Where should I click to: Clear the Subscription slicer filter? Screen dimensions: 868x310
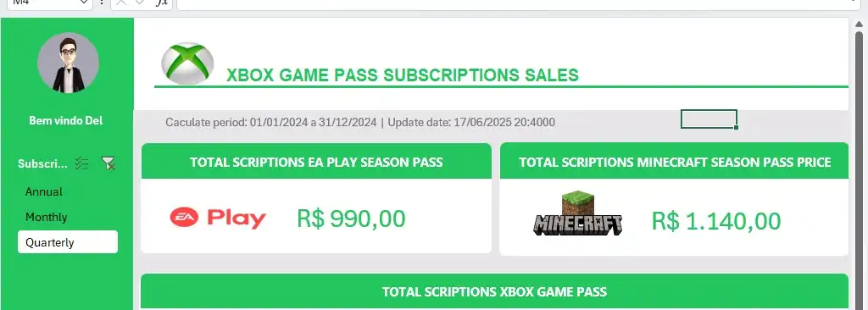click(108, 163)
